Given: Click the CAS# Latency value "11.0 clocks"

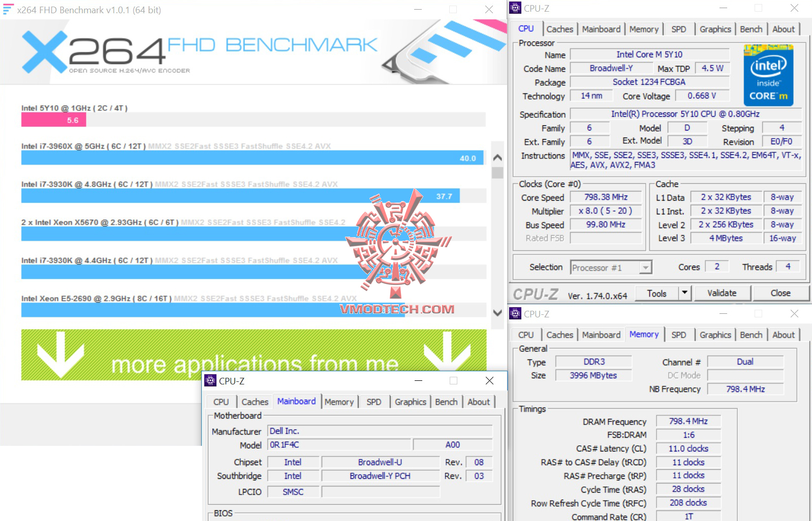Looking at the screenshot, I should point(689,448).
